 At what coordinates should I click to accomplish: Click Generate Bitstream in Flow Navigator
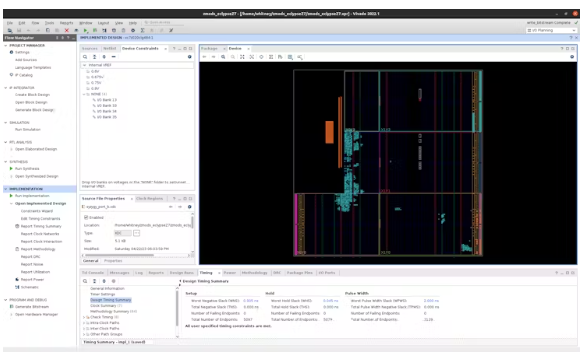click(x=32, y=307)
